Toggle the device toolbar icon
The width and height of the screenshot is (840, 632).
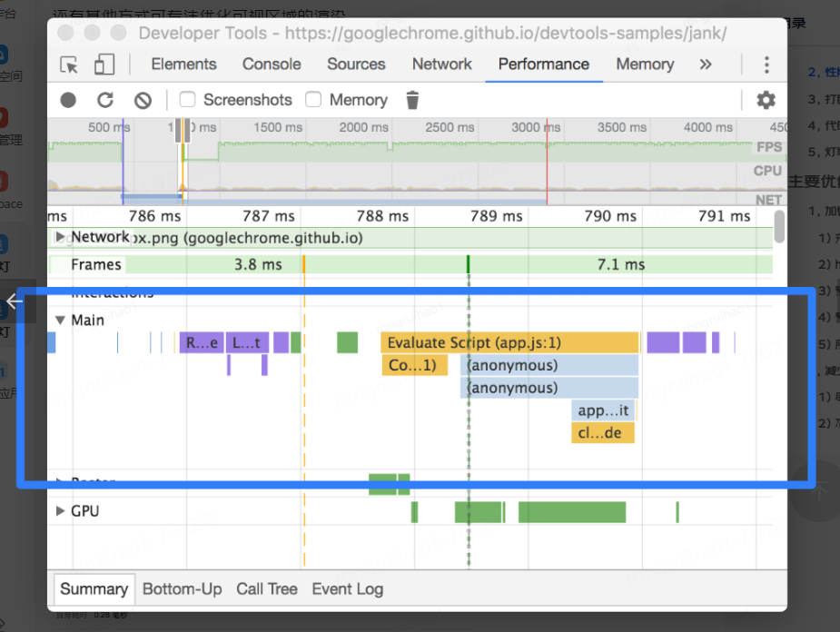point(104,64)
